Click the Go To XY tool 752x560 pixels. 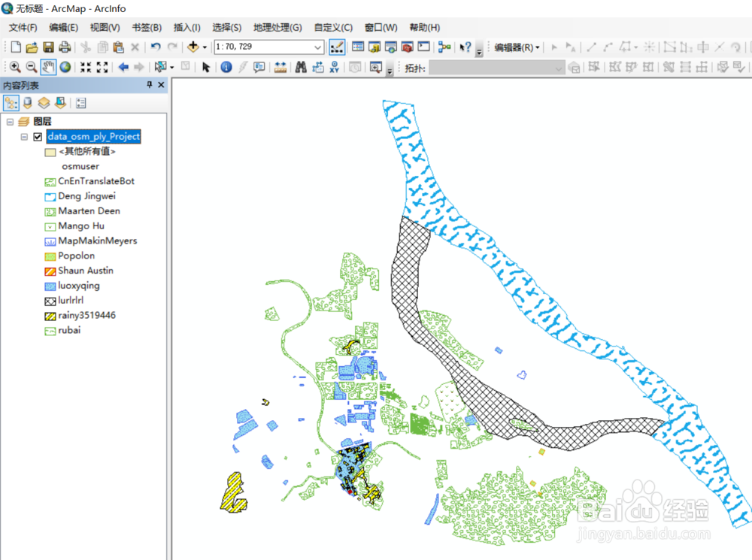(335, 67)
